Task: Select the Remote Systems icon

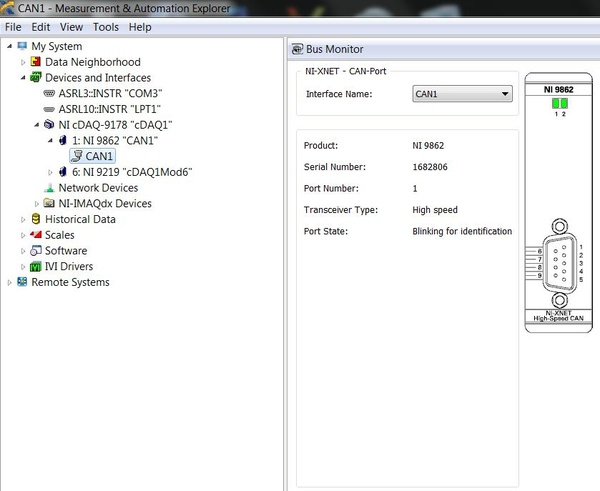Action: (x=22, y=282)
